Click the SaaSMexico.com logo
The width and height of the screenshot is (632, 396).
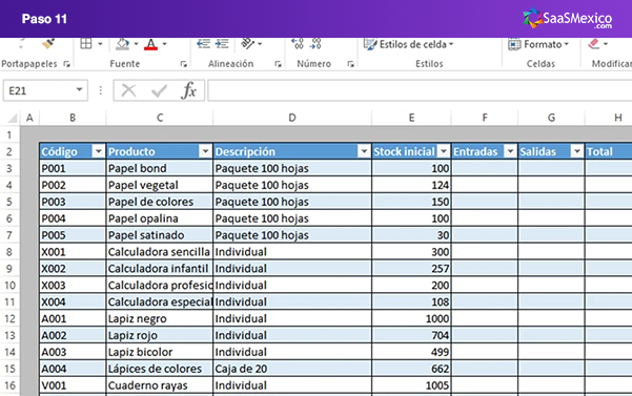(x=568, y=19)
